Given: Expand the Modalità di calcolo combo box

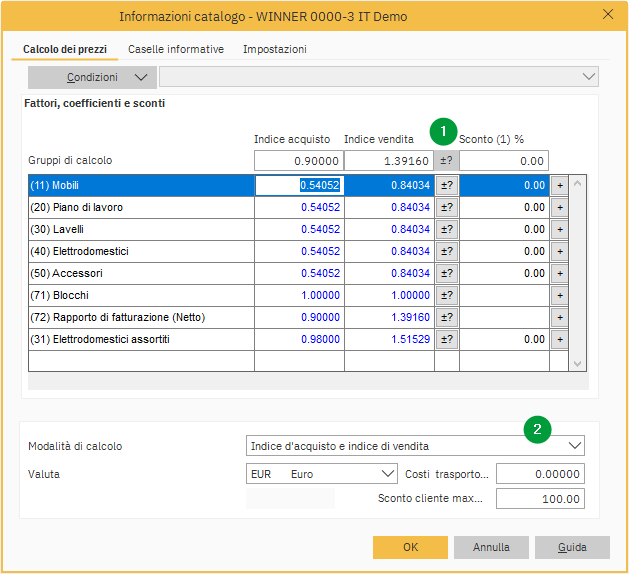Looking at the screenshot, I should (x=574, y=445).
